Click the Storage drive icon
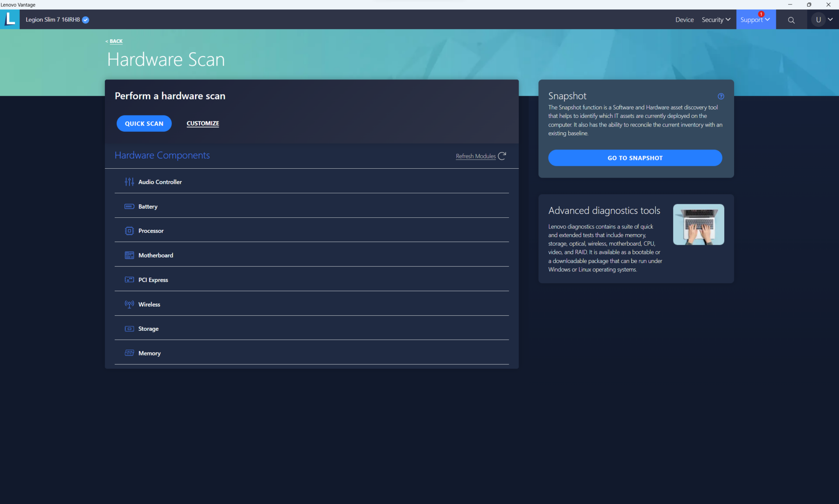 click(x=129, y=329)
